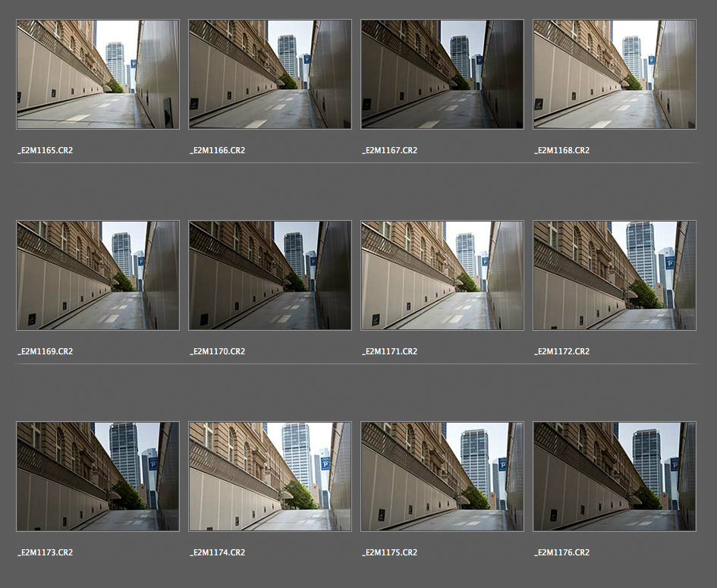Click the _E2M1173.CR2 filename label
Screen dimensions: 717x588
point(46,552)
